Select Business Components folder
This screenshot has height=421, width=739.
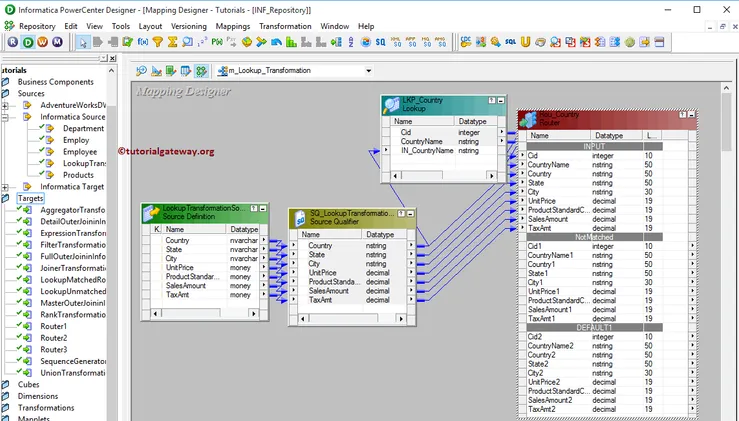tap(56, 82)
